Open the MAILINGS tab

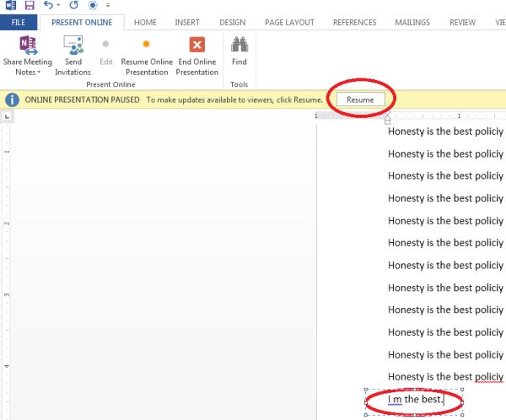point(412,22)
